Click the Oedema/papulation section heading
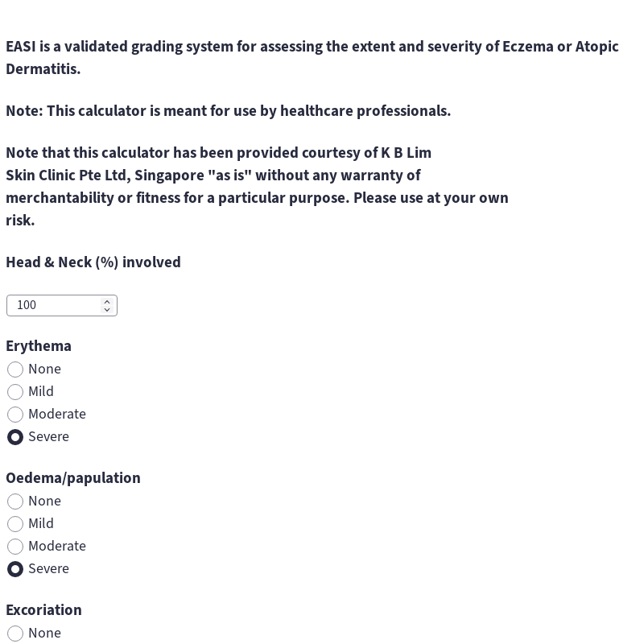The image size is (644, 644). (73, 478)
